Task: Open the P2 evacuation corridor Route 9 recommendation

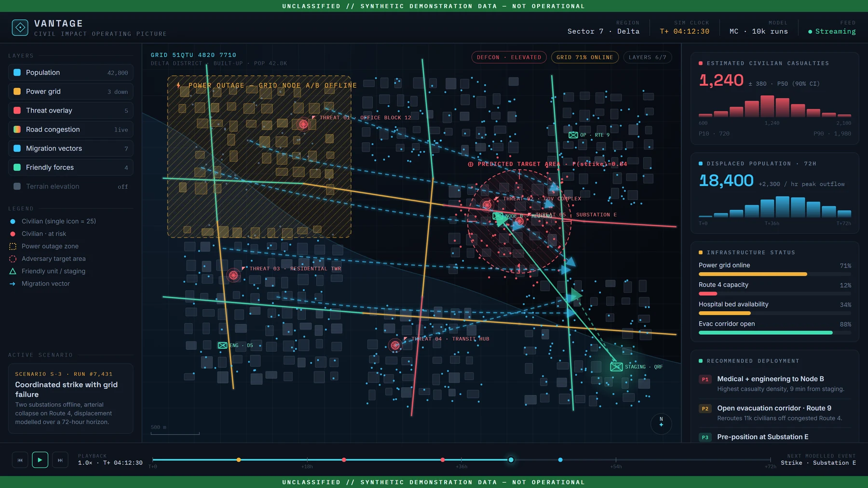Action: [775, 413]
